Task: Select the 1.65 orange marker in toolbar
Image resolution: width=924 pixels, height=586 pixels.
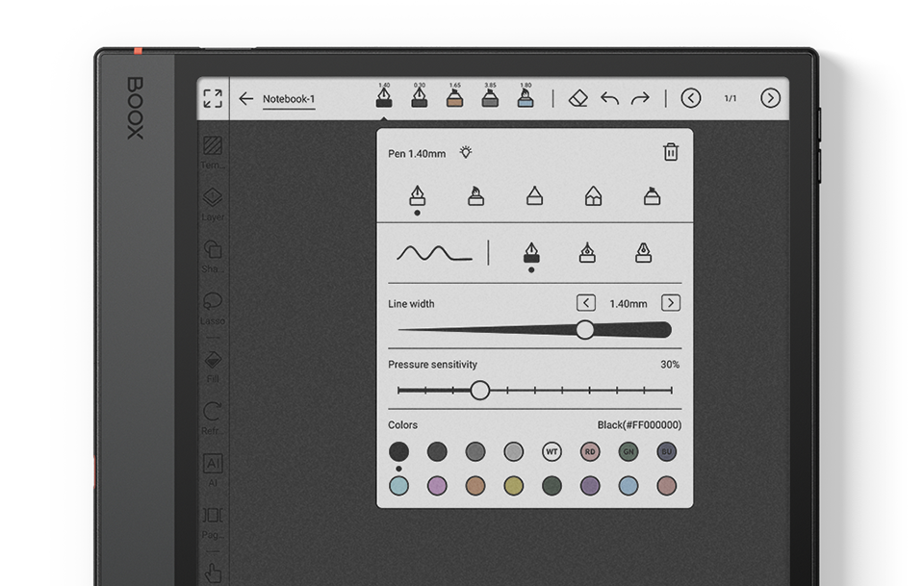Action: tap(454, 95)
